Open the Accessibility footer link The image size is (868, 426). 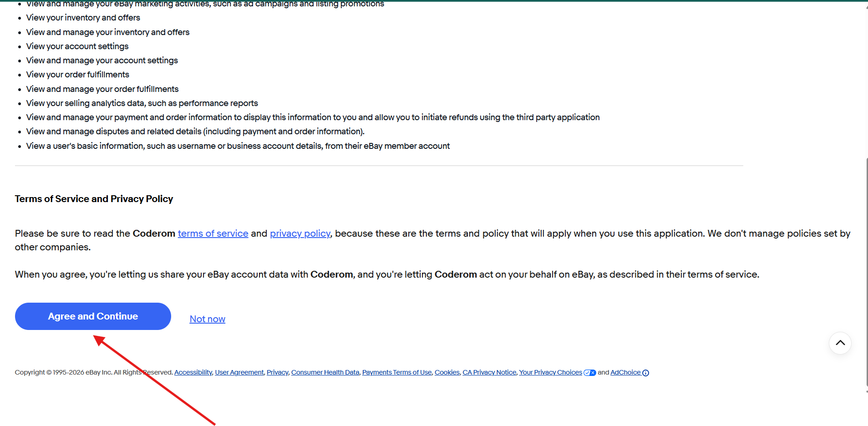click(x=193, y=372)
